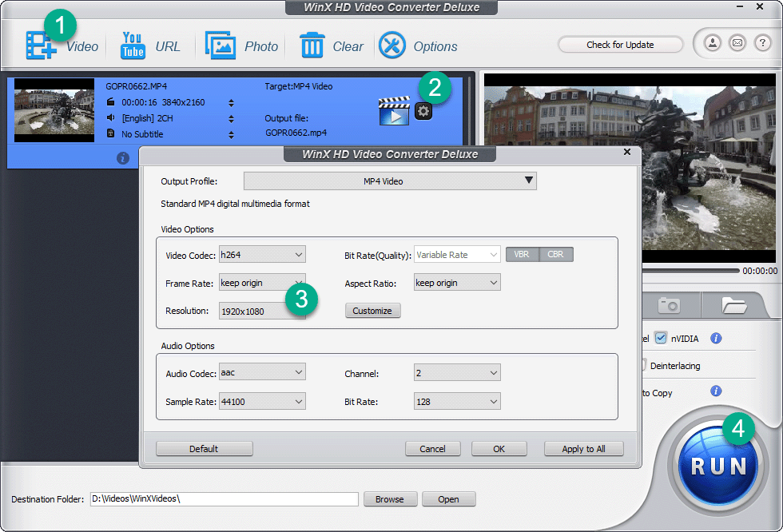Open the Bit Rate Variable Rate dropdown
This screenshot has height=532, width=783.
pos(457,255)
